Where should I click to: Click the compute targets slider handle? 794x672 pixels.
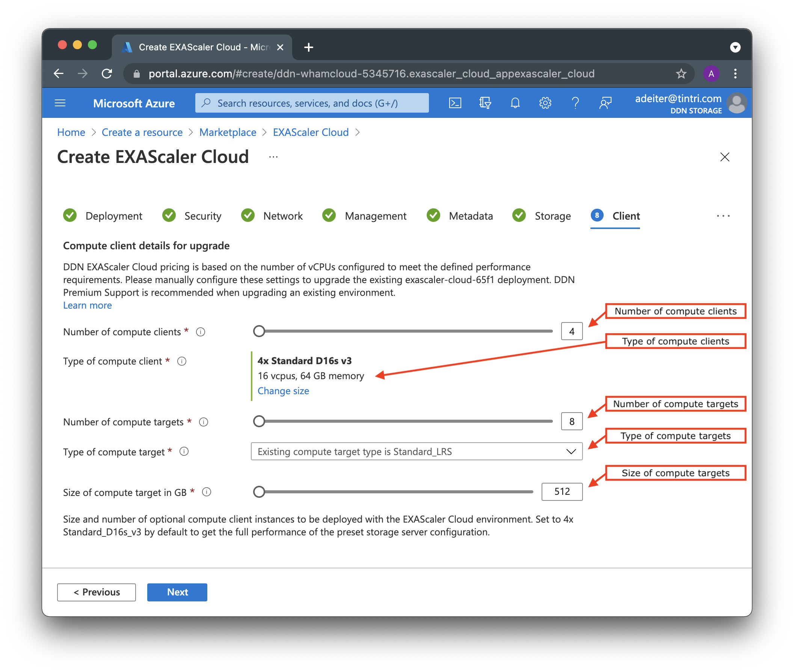coord(259,421)
